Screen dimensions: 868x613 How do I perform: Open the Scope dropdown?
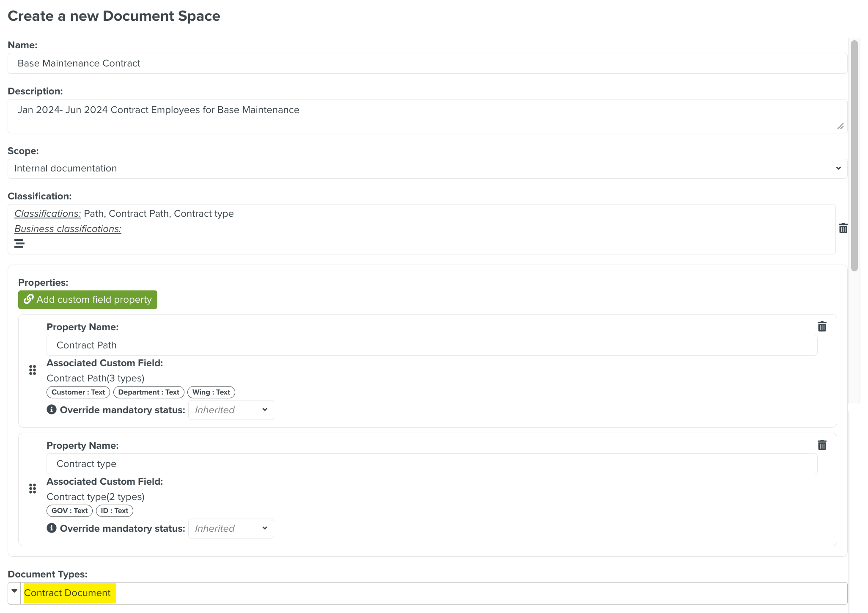pyautogui.click(x=427, y=168)
